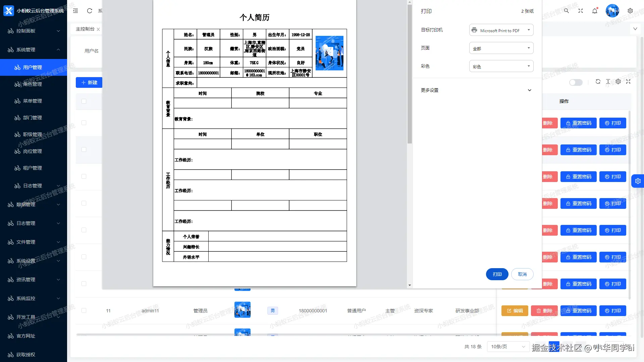Open the Role Management menu item
The width and height of the screenshot is (644, 362).
(33, 84)
